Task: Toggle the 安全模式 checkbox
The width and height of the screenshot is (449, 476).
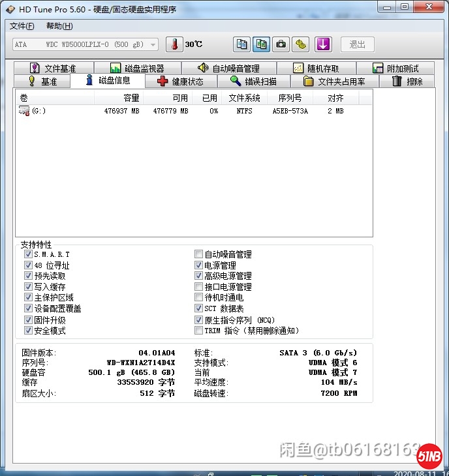Action: (x=28, y=331)
